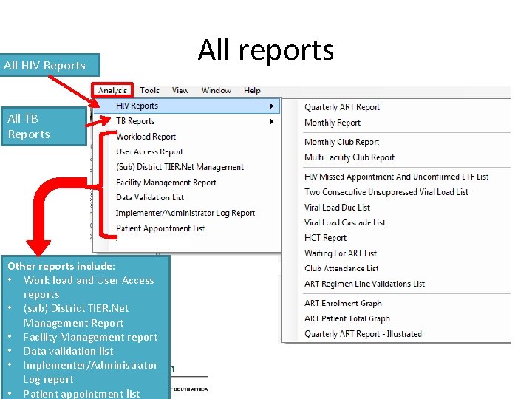Expand the HIV Reports submenu arrow
This screenshot has height=399, width=532.
[271, 106]
